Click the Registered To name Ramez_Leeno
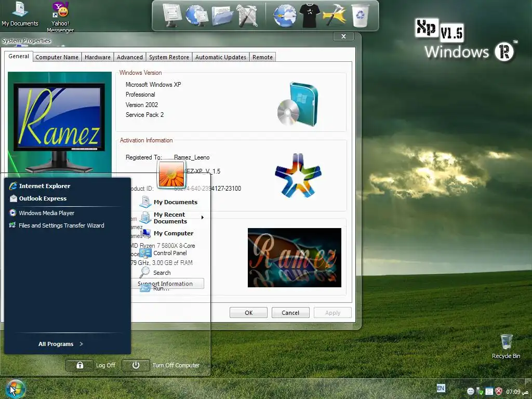532x399 pixels. pyautogui.click(x=192, y=157)
